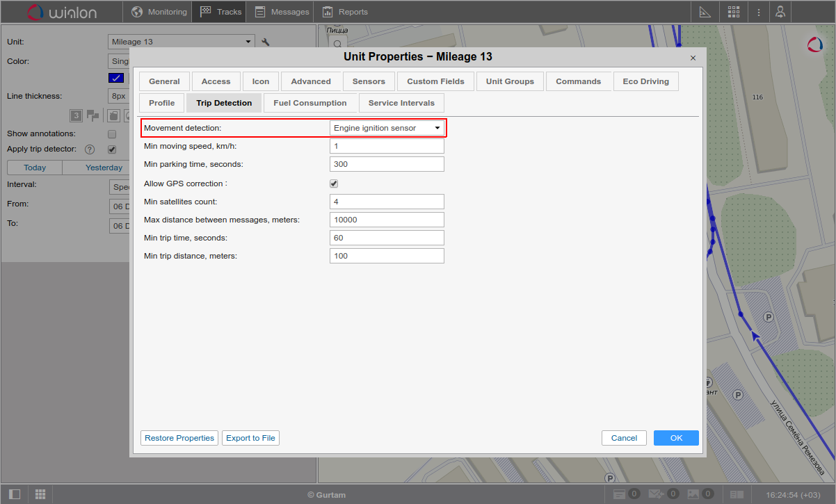Click the Min parking time field
The image size is (836, 504).
[387, 164]
